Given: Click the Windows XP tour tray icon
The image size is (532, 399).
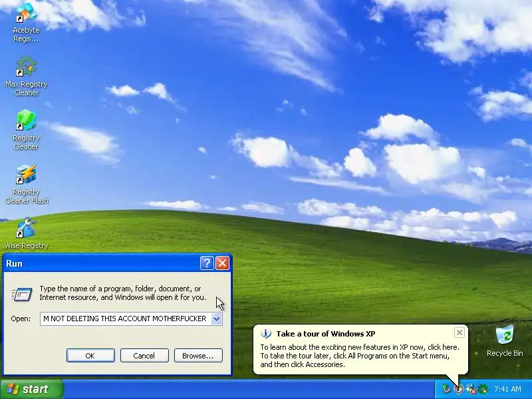Looking at the screenshot, I should coord(458,389).
